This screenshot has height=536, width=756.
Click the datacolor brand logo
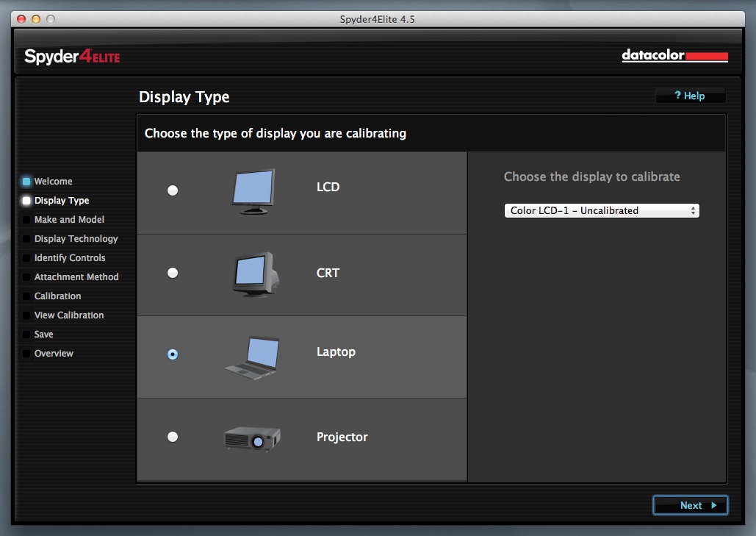[x=674, y=56]
